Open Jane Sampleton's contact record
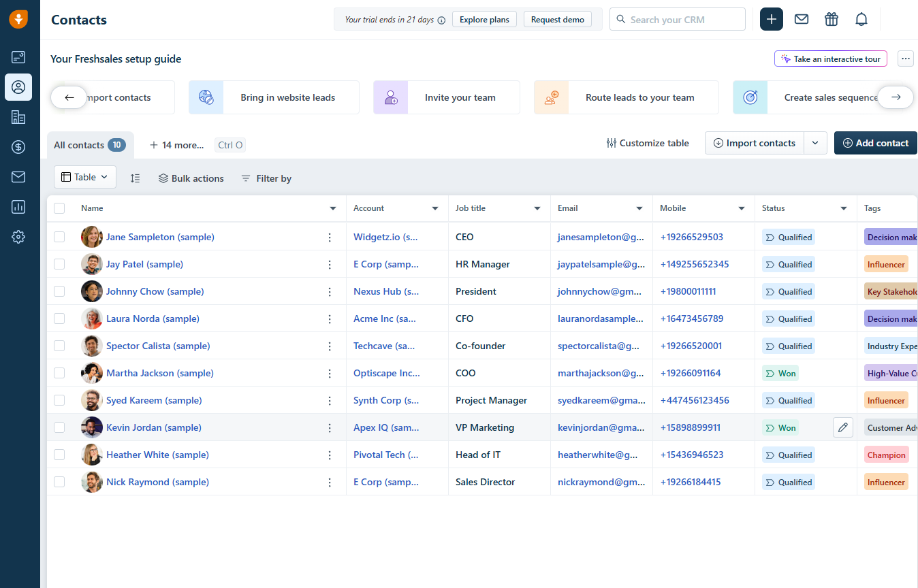The width and height of the screenshot is (918, 588). pos(160,236)
